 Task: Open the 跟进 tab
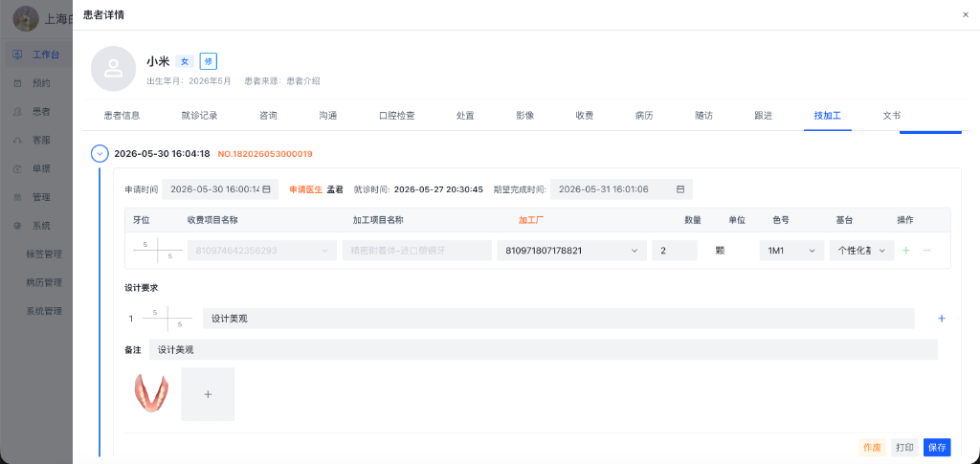[x=763, y=116]
